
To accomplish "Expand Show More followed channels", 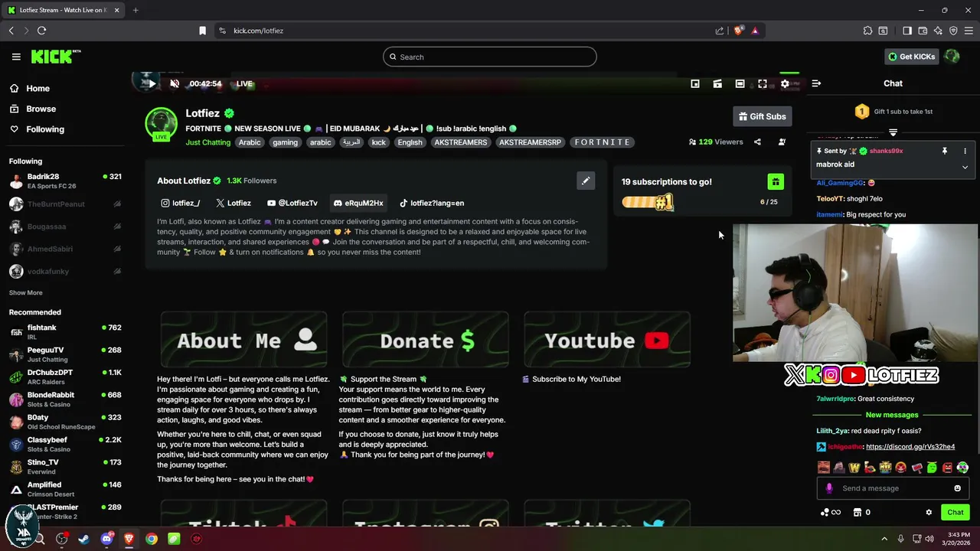I will (26, 293).
